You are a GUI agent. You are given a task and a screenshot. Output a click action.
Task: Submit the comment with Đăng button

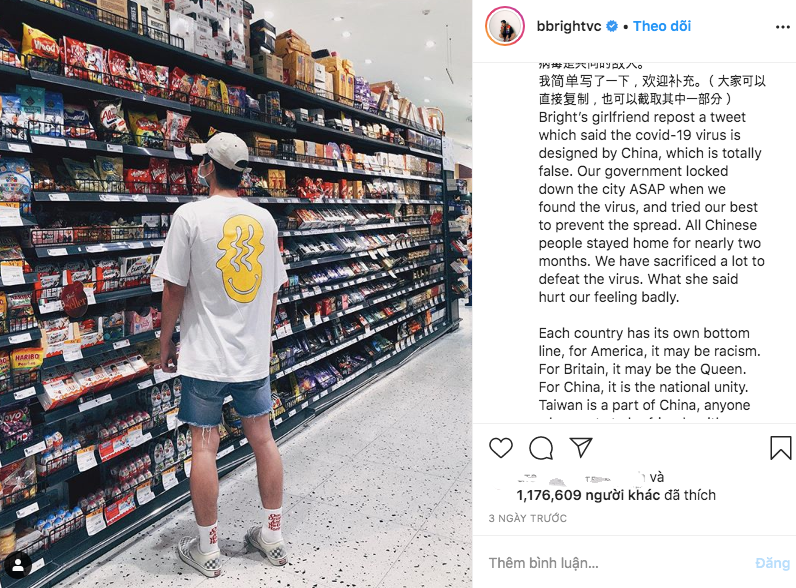772,563
